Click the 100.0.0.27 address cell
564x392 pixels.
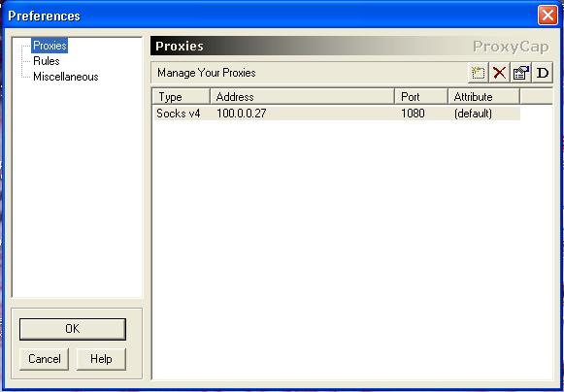pos(242,114)
